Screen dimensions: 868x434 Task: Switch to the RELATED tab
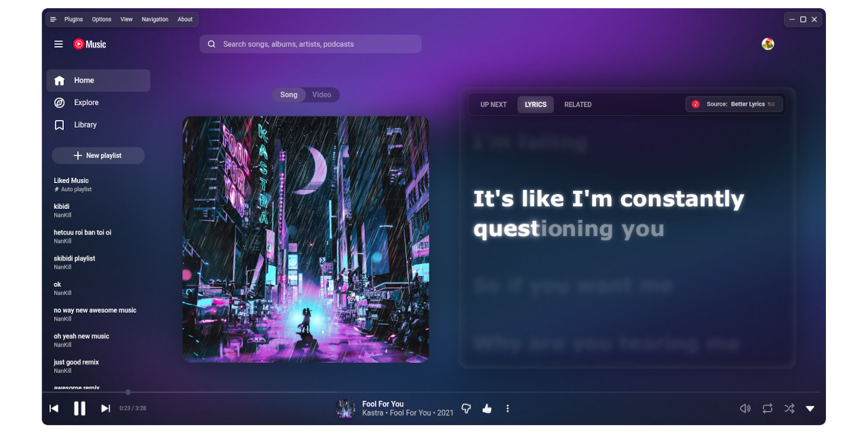coord(578,104)
